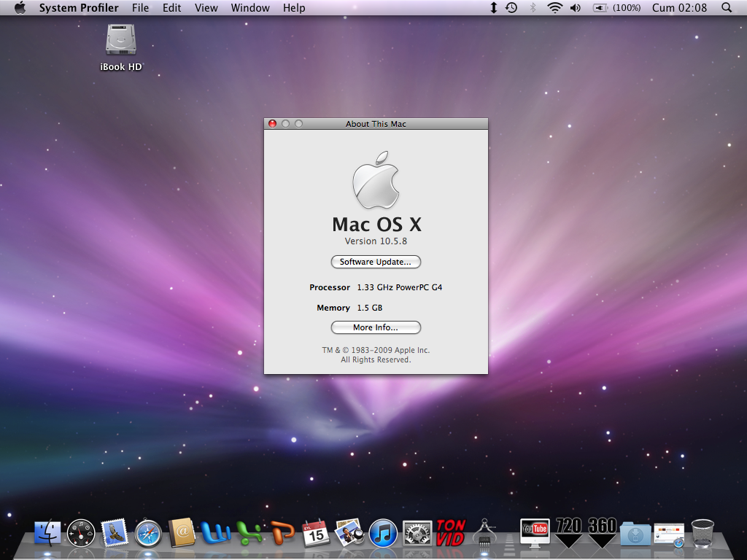Open the Apple menu
Image resolution: width=747 pixels, height=560 pixels.
20,7
